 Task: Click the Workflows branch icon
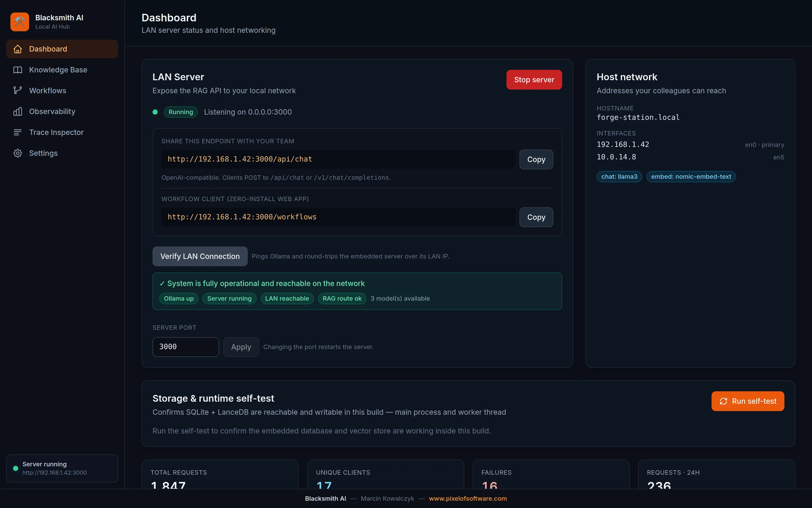pos(18,90)
